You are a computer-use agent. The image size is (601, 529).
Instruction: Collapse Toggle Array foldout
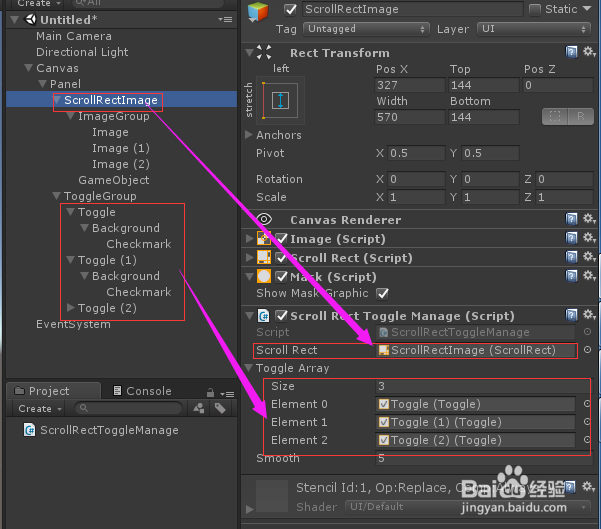point(249,368)
